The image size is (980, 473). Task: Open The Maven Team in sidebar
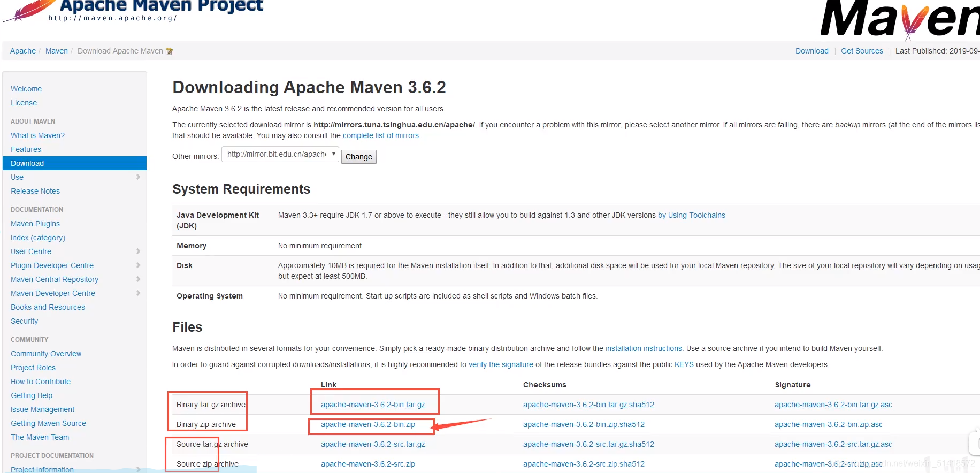40,437
